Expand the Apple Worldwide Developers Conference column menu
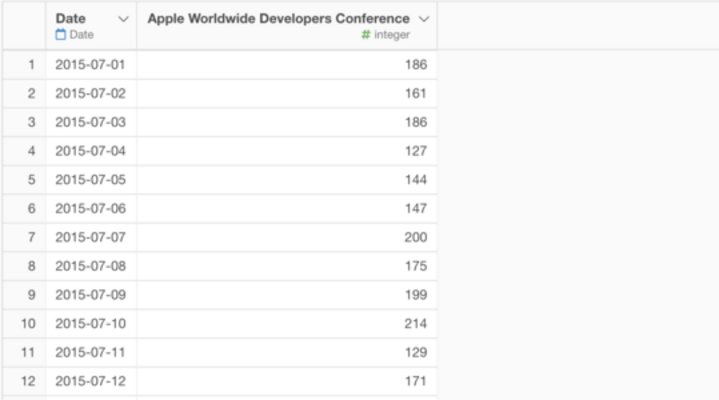The width and height of the screenshot is (719, 400). click(424, 19)
